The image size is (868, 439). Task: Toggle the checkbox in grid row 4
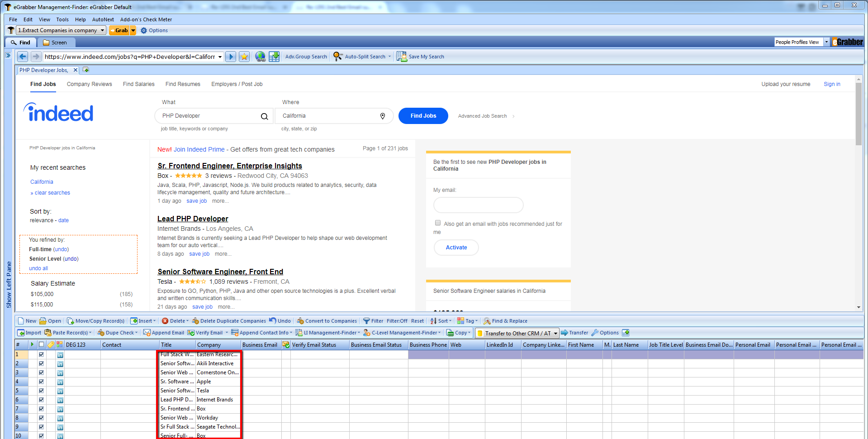coord(41,382)
